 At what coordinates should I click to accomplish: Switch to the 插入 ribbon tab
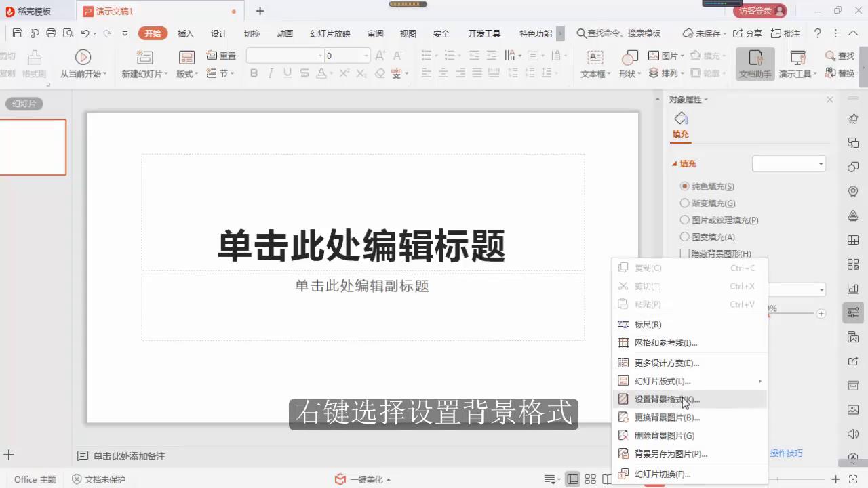pyautogui.click(x=185, y=33)
